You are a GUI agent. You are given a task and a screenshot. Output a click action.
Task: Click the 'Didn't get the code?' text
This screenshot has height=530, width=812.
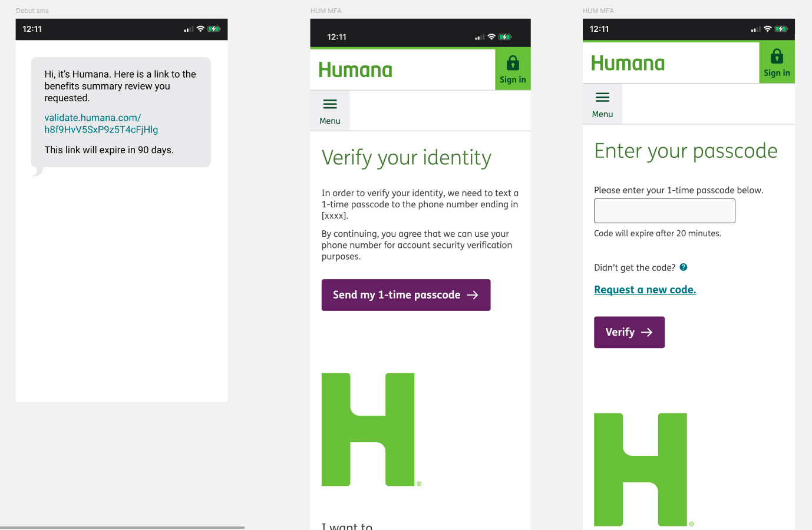tap(635, 268)
